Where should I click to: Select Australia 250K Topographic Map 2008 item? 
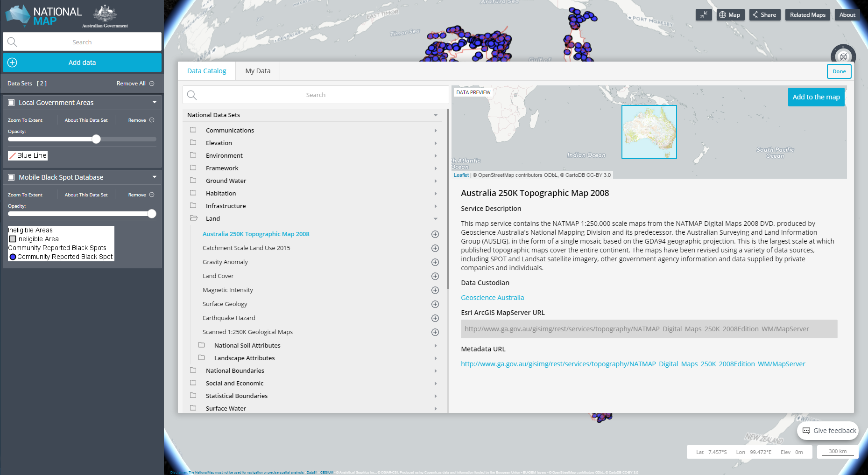pos(256,234)
